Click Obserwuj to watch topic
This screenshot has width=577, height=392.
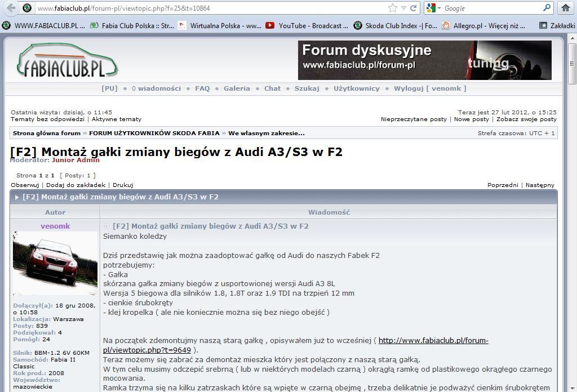(25, 185)
